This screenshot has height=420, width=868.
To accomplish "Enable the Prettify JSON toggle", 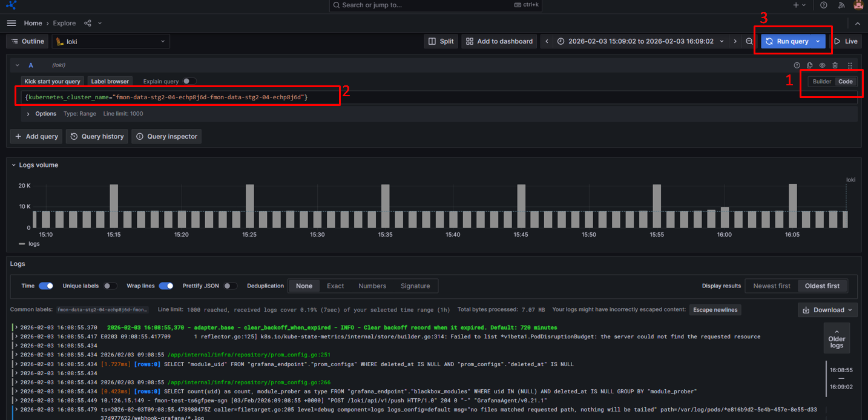I will pyautogui.click(x=230, y=286).
